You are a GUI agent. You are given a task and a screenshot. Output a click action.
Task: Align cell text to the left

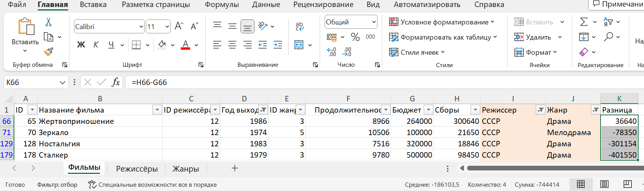point(217,45)
